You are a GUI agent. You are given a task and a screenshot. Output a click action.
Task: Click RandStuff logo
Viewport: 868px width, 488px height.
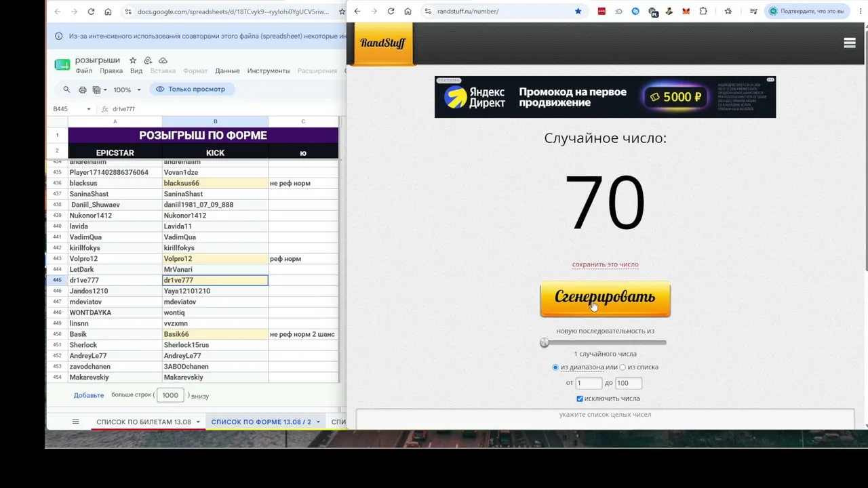pos(383,43)
